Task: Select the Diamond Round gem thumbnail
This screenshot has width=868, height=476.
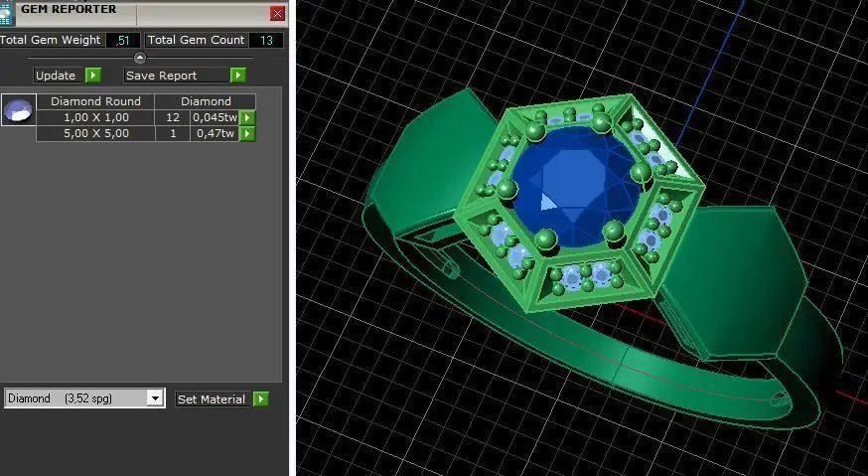Action: (18, 109)
